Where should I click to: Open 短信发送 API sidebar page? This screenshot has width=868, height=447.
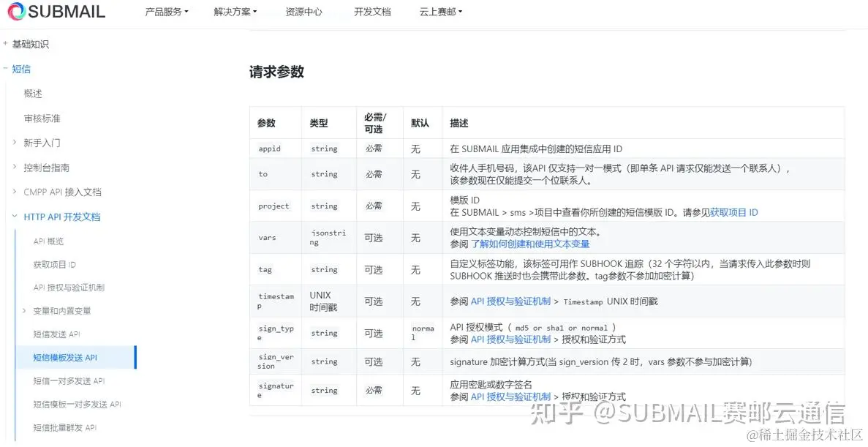tap(56, 334)
